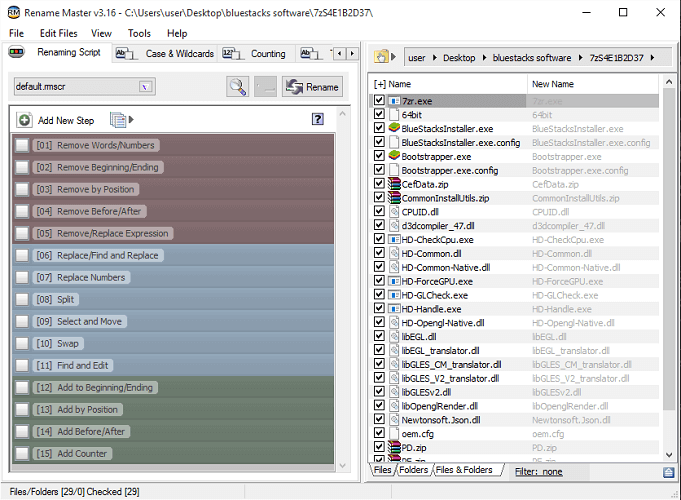Click the help question mark icon
This screenshot has height=500, width=681.
tap(318, 120)
